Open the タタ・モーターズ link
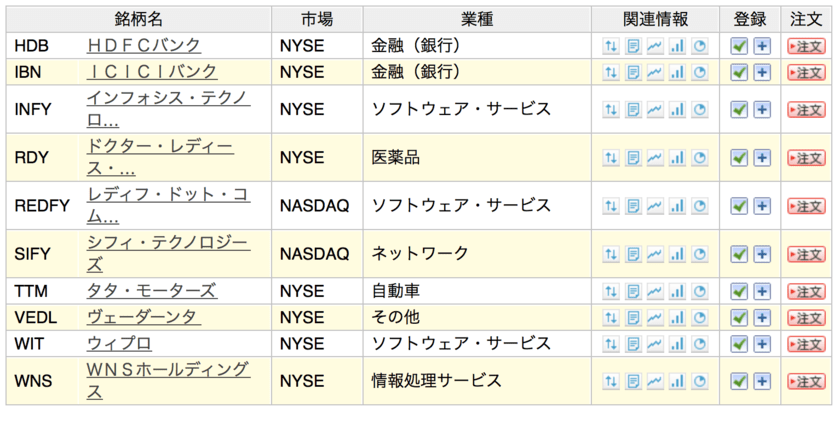The height and width of the screenshot is (424, 840). coord(151,291)
